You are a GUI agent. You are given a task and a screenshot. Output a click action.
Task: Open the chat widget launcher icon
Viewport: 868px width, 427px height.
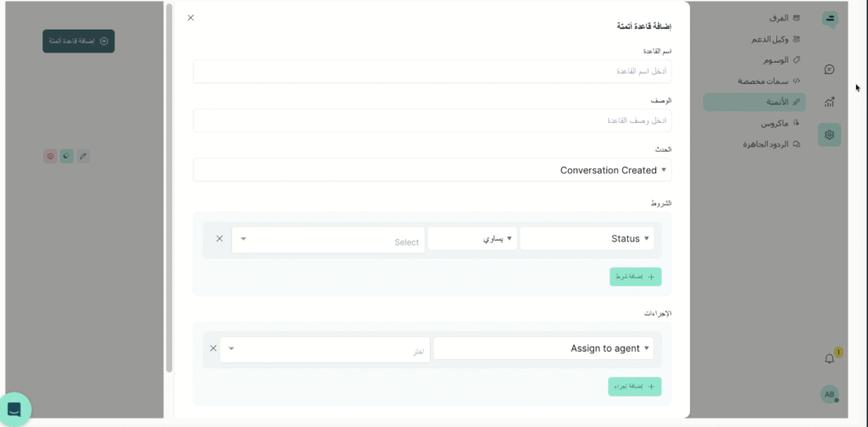14,409
